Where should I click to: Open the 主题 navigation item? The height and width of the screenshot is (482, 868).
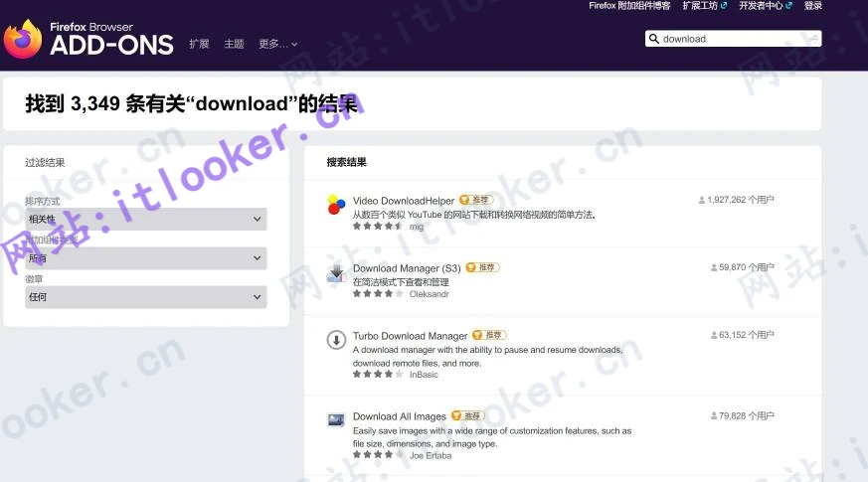coord(234,44)
